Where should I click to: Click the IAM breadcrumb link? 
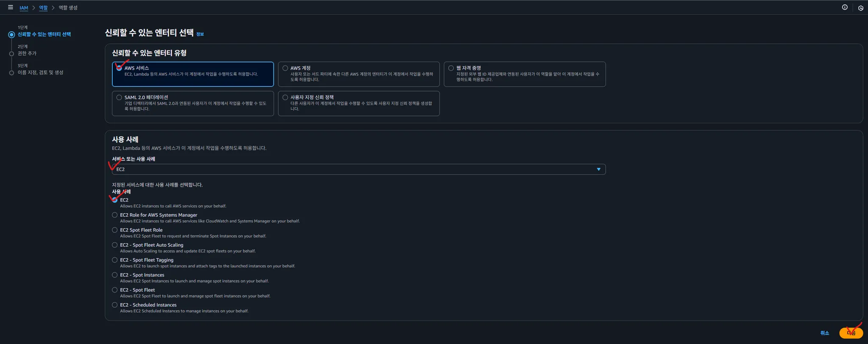pos(24,8)
